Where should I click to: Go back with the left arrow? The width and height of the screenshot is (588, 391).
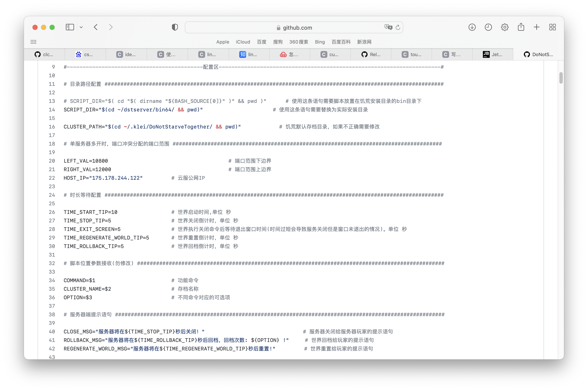pos(96,27)
